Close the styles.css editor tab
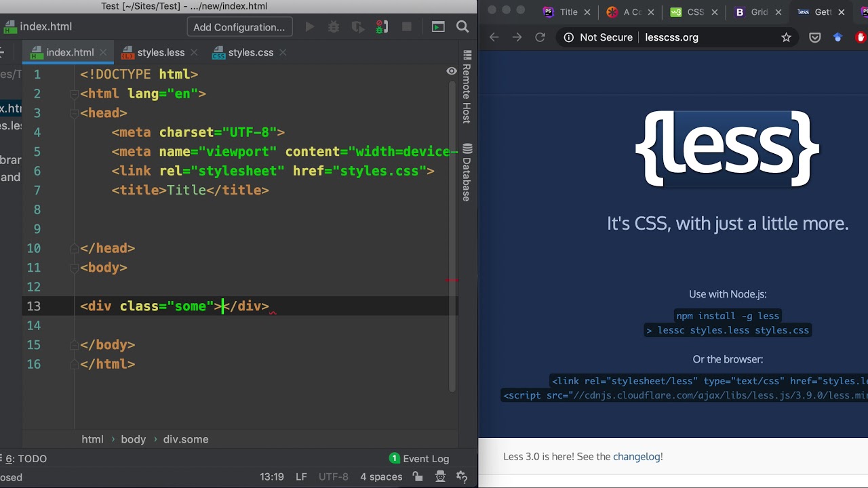This screenshot has height=488, width=868. [283, 52]
